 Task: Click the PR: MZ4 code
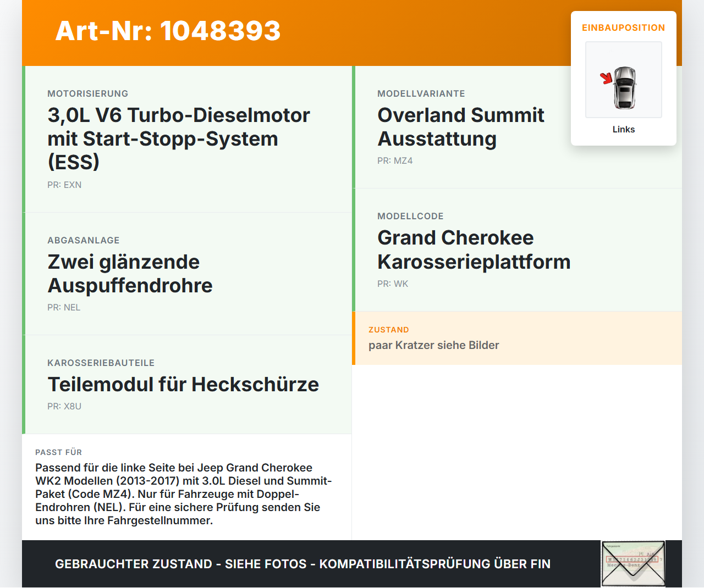pyautogui.click(x=395, y=160)
